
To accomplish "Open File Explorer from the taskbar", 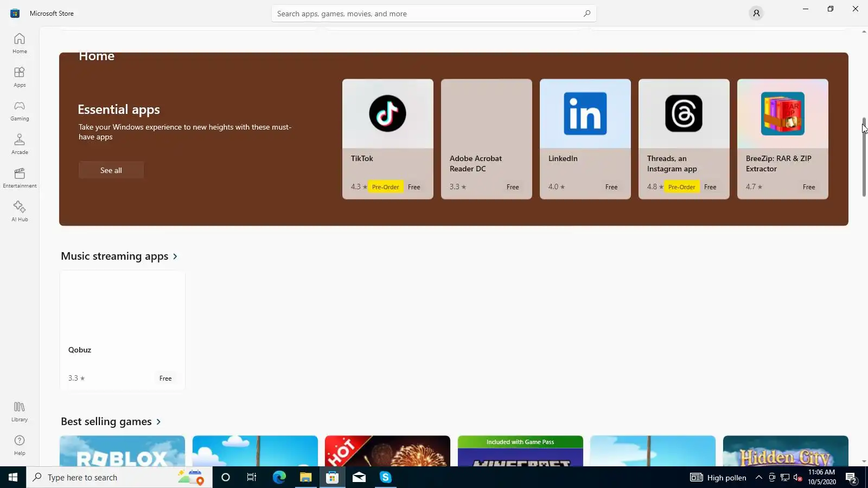I will coord(305,477).
